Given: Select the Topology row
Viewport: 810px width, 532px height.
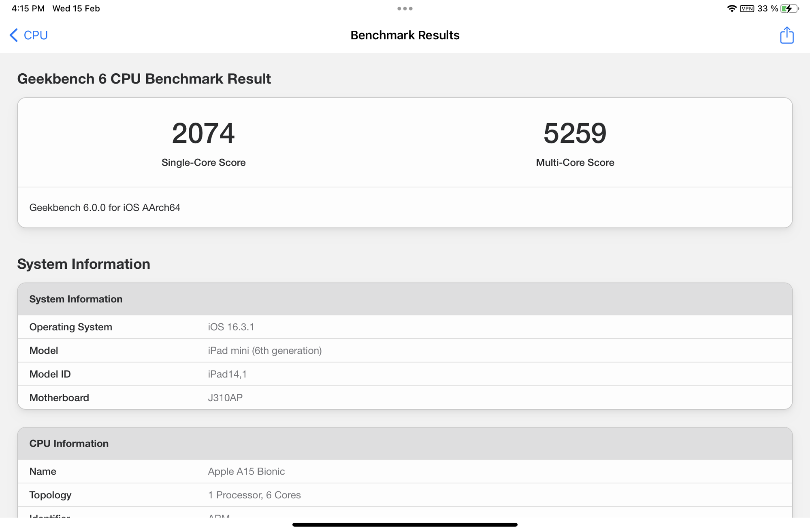Looking at the screenshot, I should (x=405, y=495).
